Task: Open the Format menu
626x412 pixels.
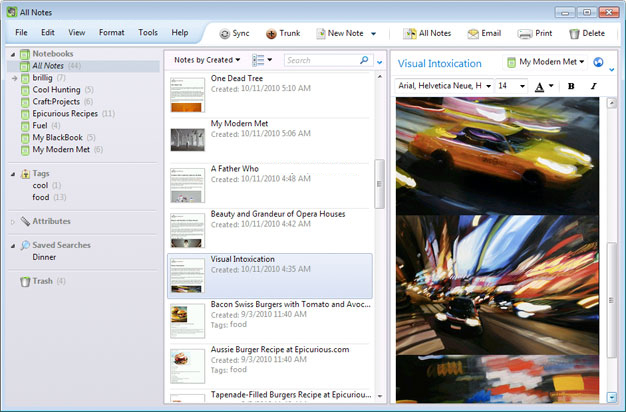Action: coord(112,33)
